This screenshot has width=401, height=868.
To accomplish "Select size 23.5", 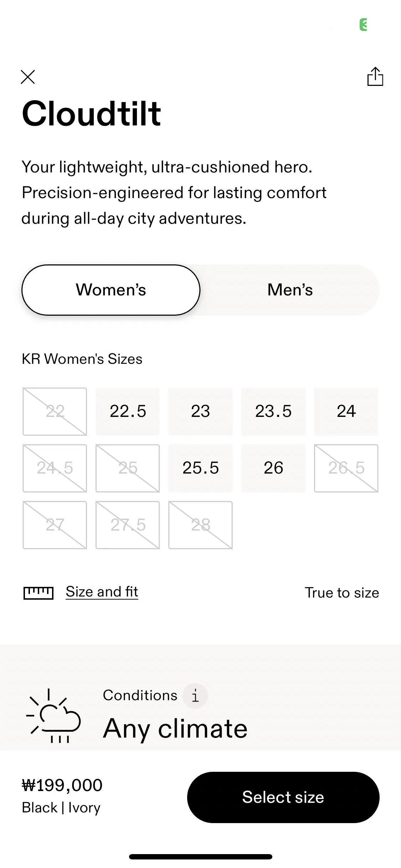I will pyautogui.click(x=273, y=412).
